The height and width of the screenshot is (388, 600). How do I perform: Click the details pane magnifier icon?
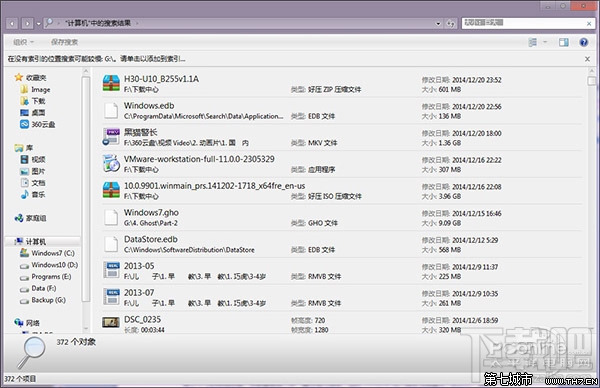[x=31, y=352]
